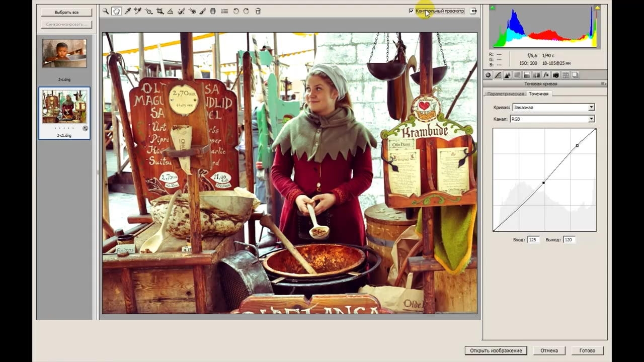Screen dimensions: 644x362
Task: Select the Graduated Filter tool
Action: (x=213, y=11)
